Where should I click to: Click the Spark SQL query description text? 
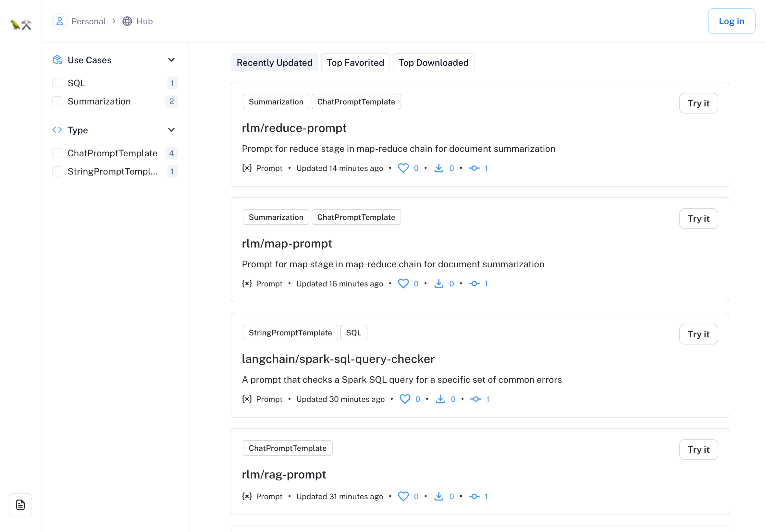click(402, 380)
